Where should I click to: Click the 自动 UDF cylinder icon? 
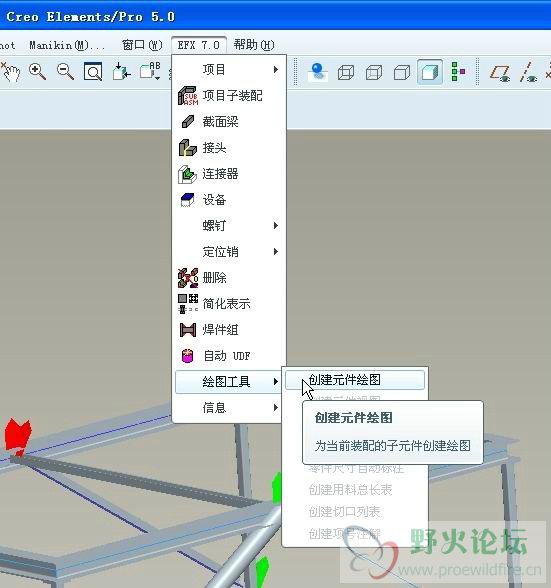[x=187, y=356]
